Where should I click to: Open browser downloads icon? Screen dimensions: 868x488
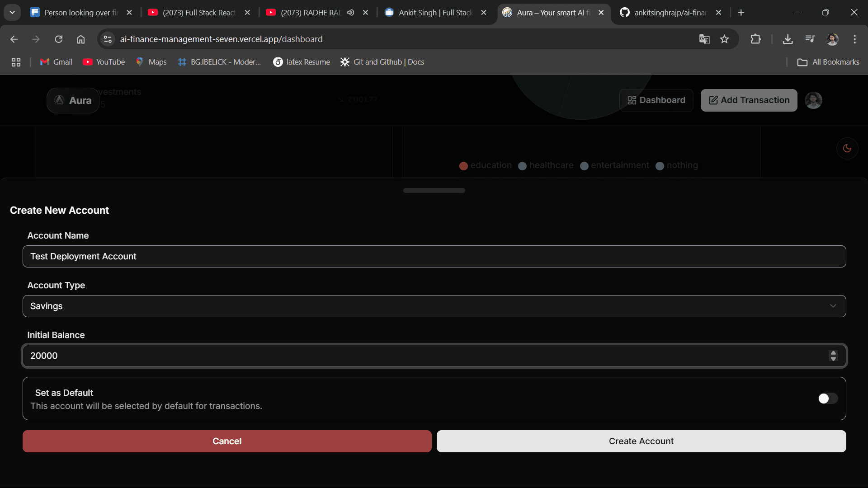point(788,39)
